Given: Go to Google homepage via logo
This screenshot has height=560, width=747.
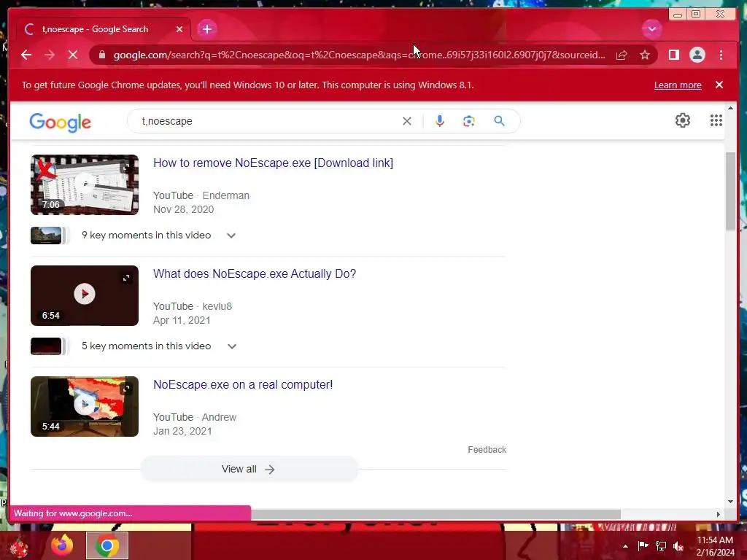Looking at the screenshot, I should coord(60,122).
